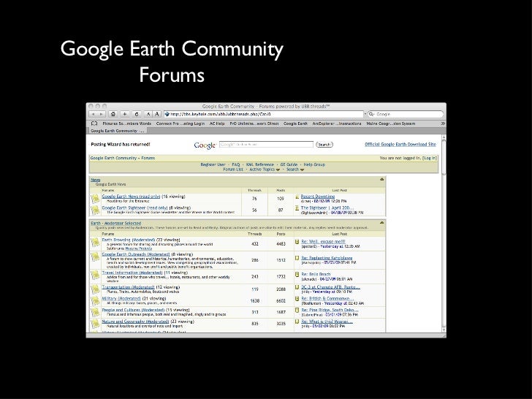Open the AC Help bookmark
Viewport: 532px width, 399px height.
coord(217,123)
